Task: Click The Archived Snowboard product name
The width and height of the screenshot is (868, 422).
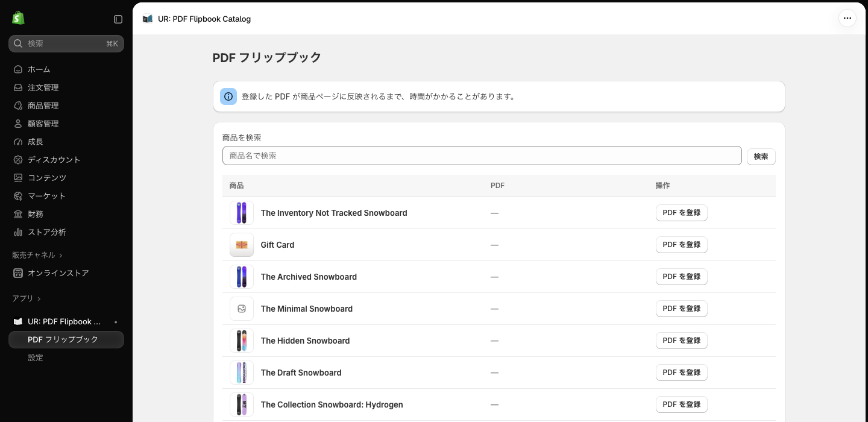Action: pos(309,277)
